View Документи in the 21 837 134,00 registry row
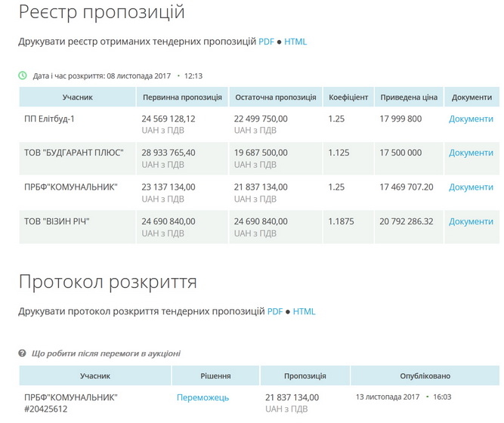Screen dimensions: 504x423 coord(471,187)
